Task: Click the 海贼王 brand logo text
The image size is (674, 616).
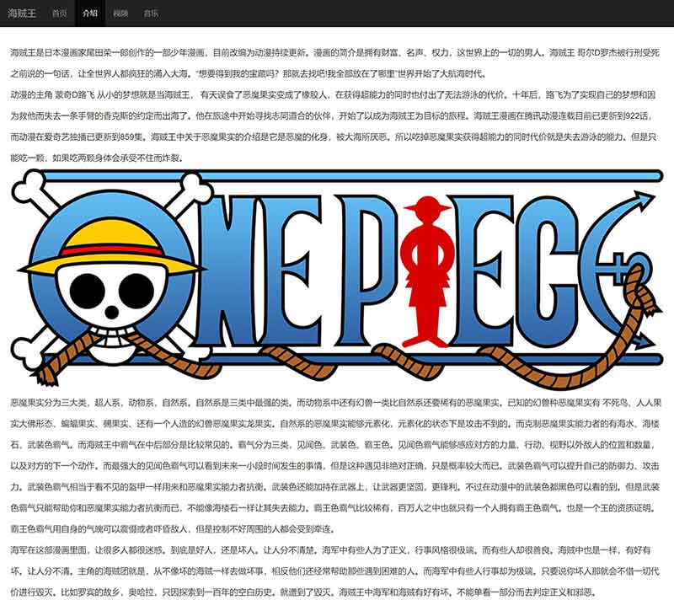Action: (21, 13)
